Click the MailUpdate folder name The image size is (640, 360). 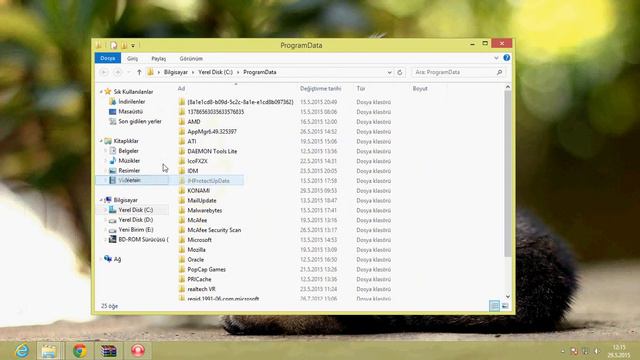202,200
